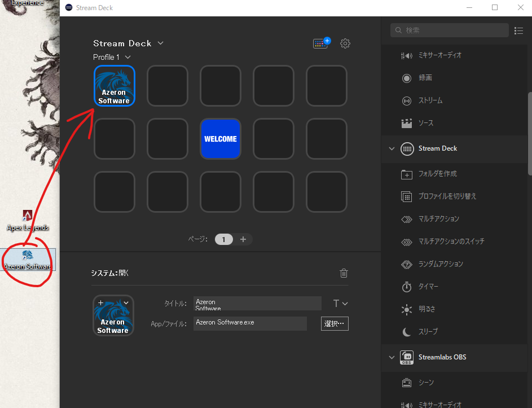Delete action with the trash icon
Image resolution: width=532 pixels, height=408 pixels.
(344, 273)
